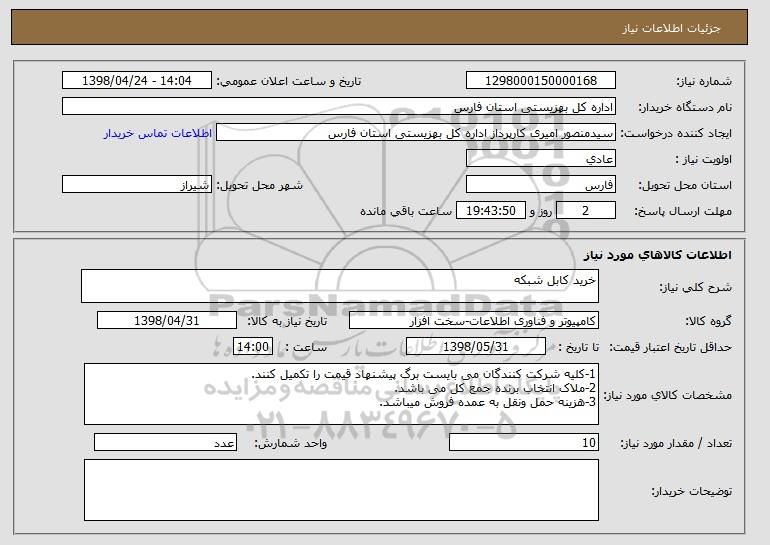
Task: Select the unit of measure field showing عدد
Action: click(x=165, y=442)
